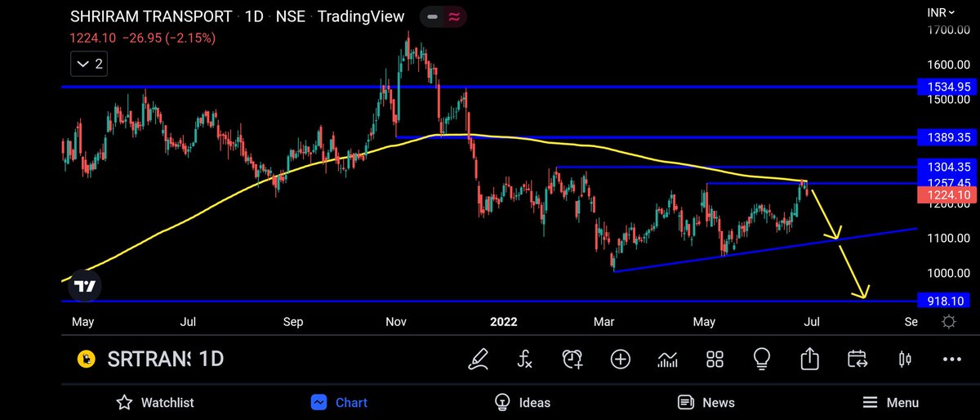The image size is (980, 420).
Task: Go to the Ideas tab
Action: coord(523,402)
